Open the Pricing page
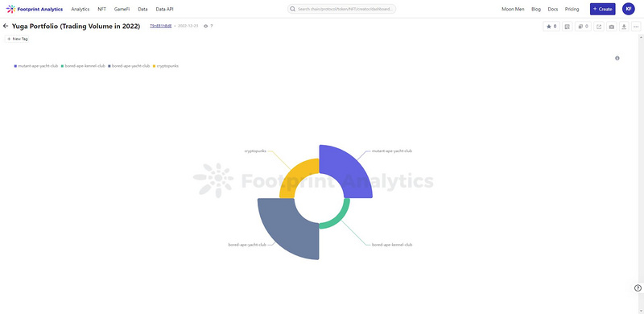 [572, 9]
